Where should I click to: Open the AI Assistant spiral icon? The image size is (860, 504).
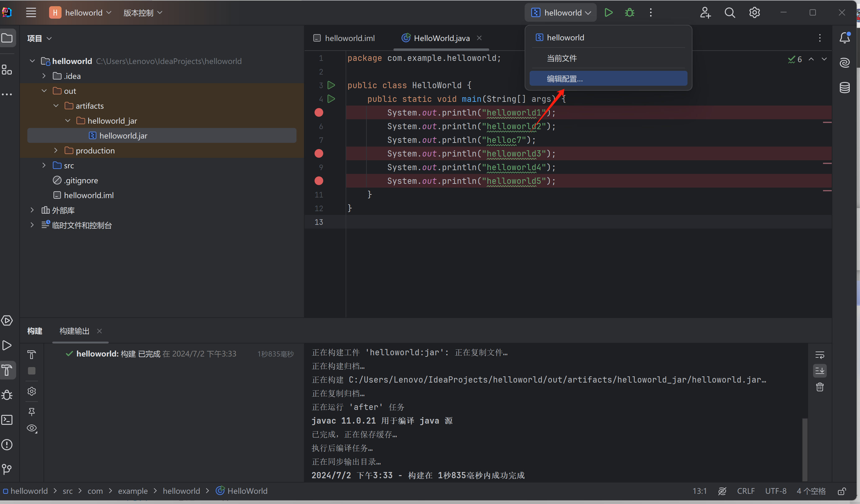pos(845,63)
